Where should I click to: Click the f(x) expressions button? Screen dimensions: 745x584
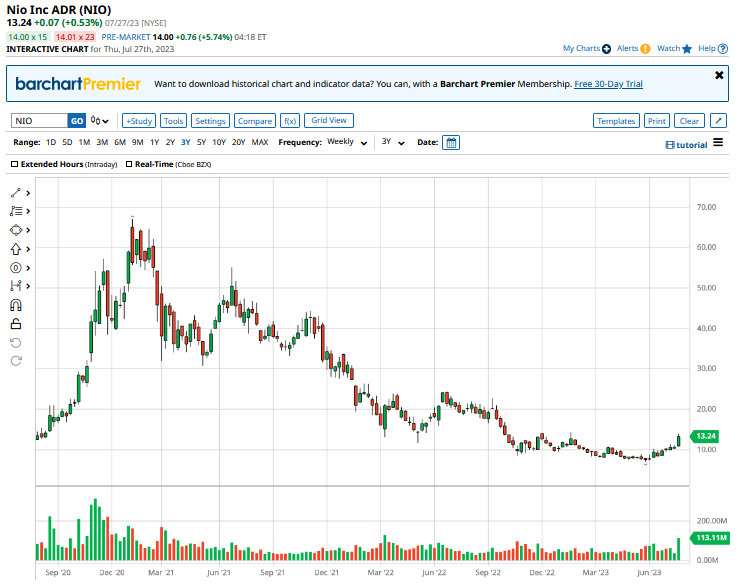[x=290, y=121]
